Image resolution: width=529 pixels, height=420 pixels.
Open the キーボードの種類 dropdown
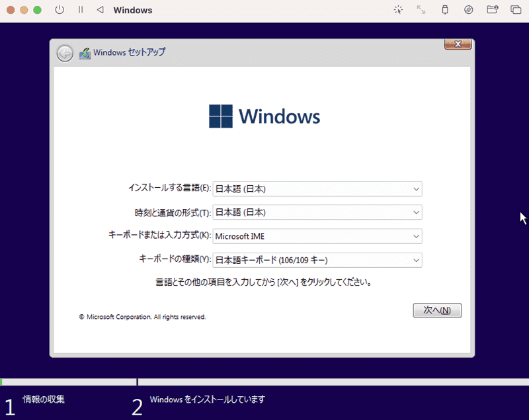(x=317, y=260)
